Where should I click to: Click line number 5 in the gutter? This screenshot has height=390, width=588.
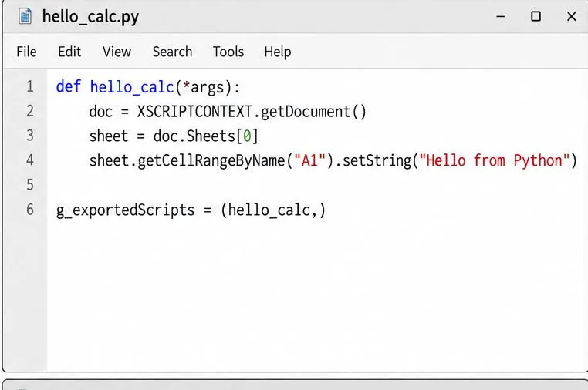tap(30, 185)
